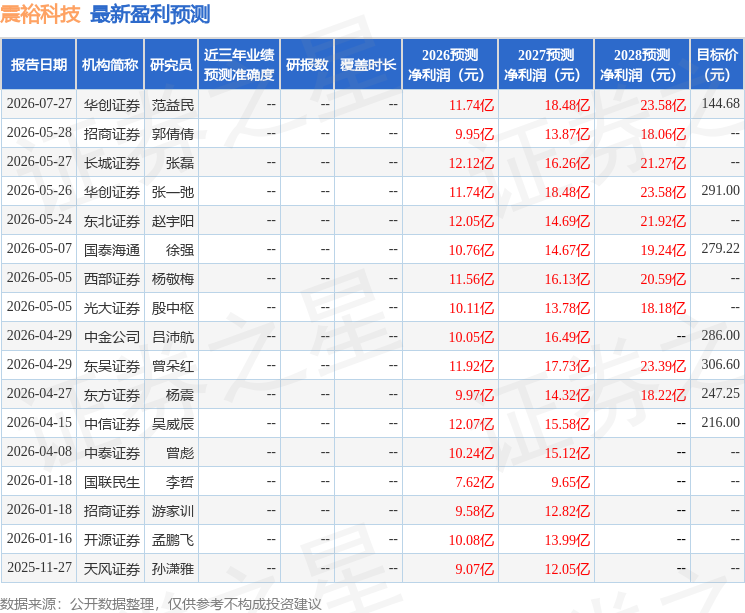The width and height of the screenshot is (745, 613).
Task: Click analyst 曾朵红
Action: (173, 366)
